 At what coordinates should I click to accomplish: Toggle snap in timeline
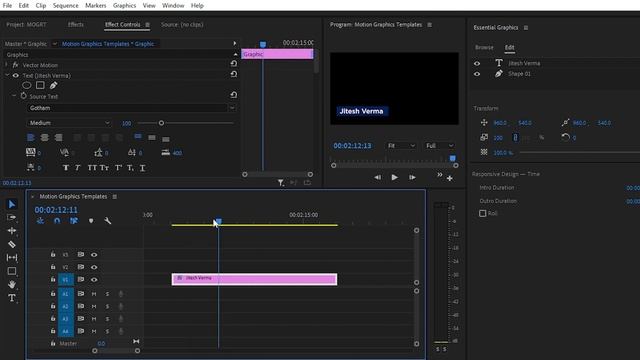[x=57, y=221]
